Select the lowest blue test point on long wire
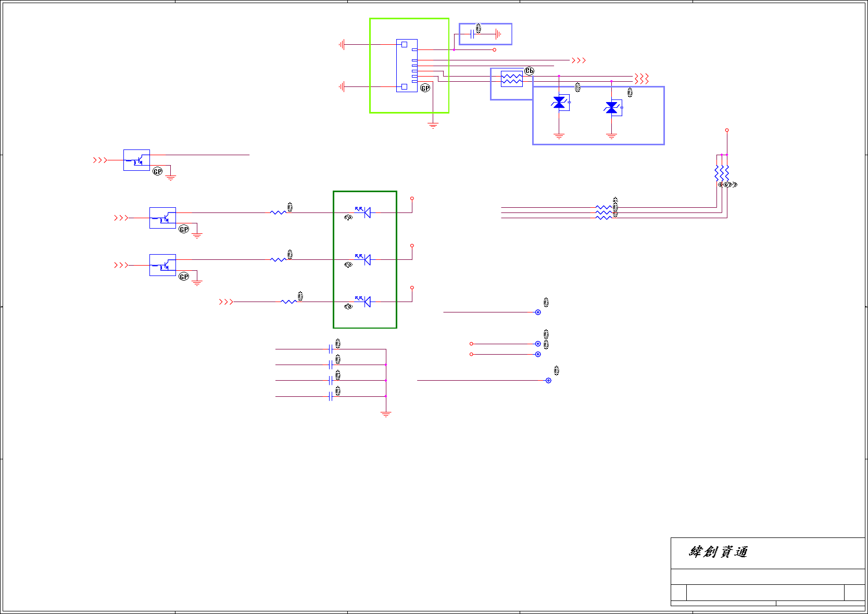 548,380
